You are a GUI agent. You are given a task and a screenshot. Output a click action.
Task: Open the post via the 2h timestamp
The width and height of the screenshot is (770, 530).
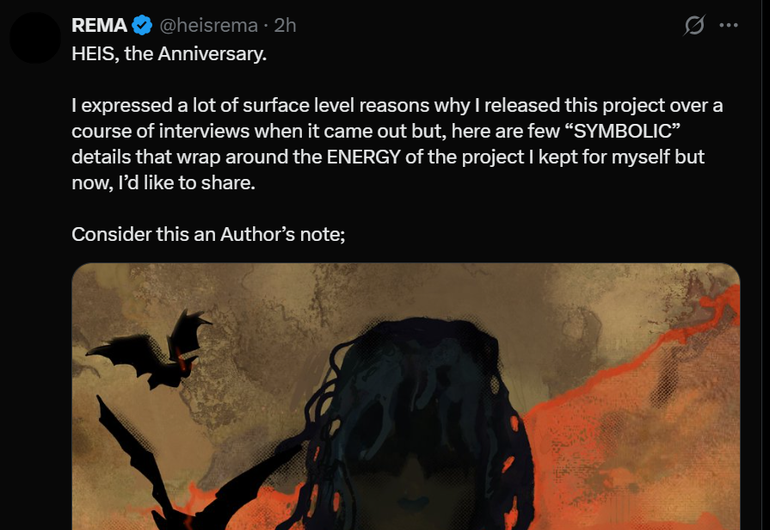285,25
